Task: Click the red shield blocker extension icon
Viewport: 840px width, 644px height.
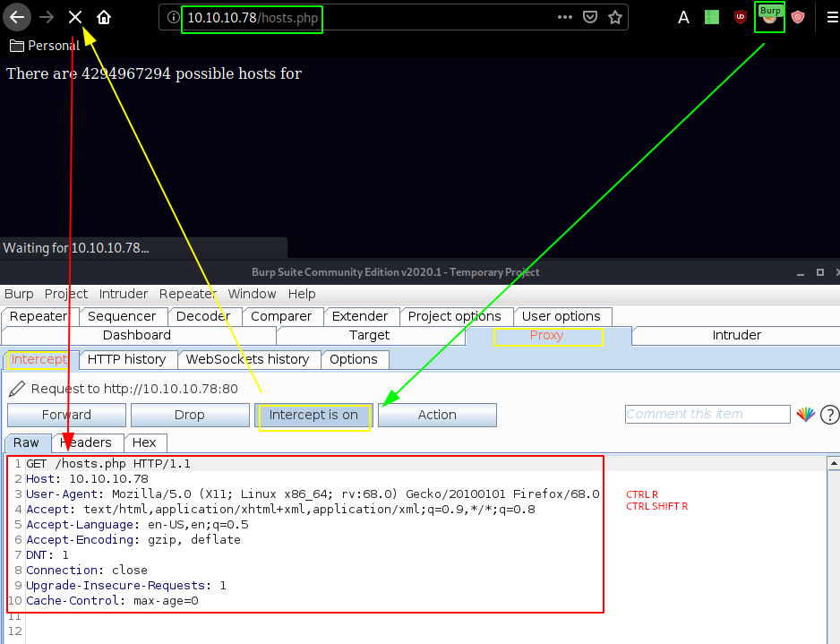Action: 798,17
